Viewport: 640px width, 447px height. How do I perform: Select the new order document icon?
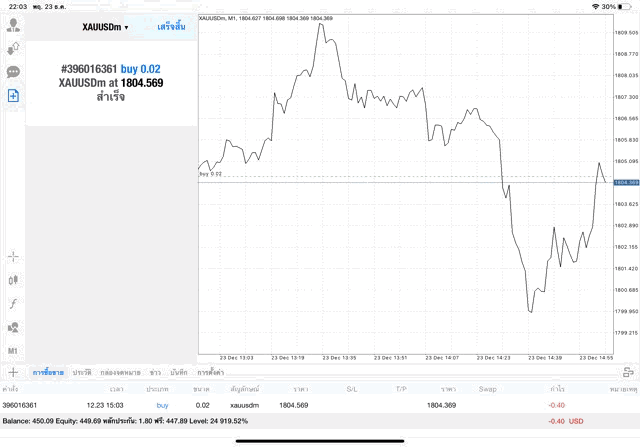pos(13,96)
